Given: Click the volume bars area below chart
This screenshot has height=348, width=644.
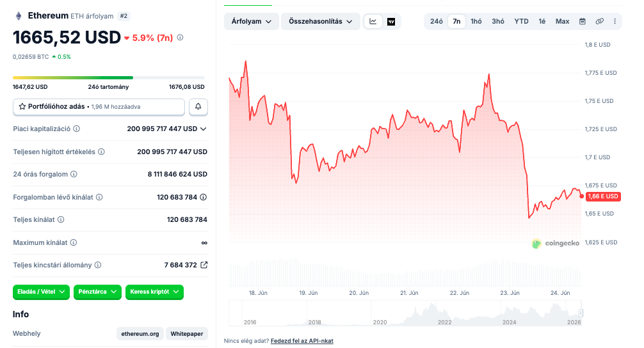Looking at the screenshot, I should [x=405, y=272].
